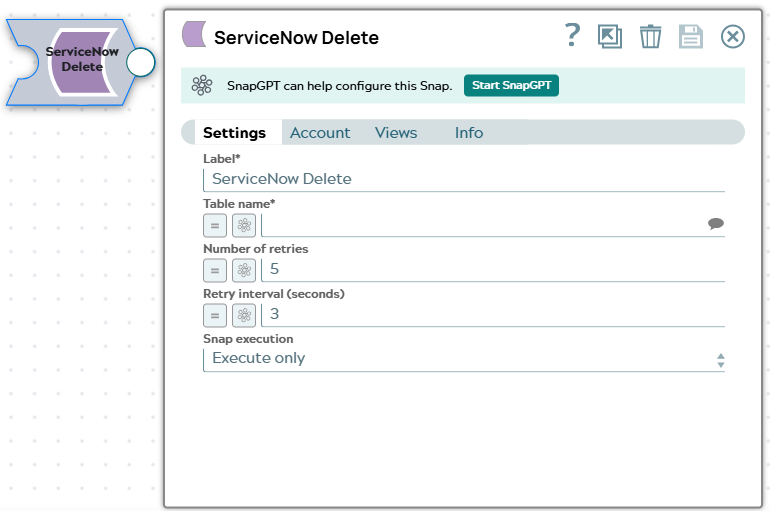This screenshot has height=511, width=771.
Task: Open the help question mark icon
Action: coord(572,35)
